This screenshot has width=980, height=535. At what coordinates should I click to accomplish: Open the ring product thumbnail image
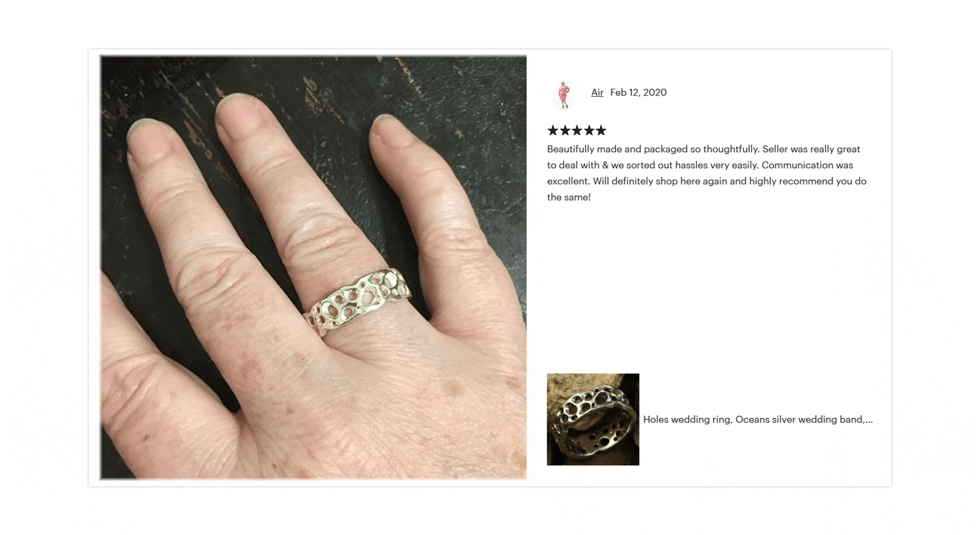click(x=593, y=419)
